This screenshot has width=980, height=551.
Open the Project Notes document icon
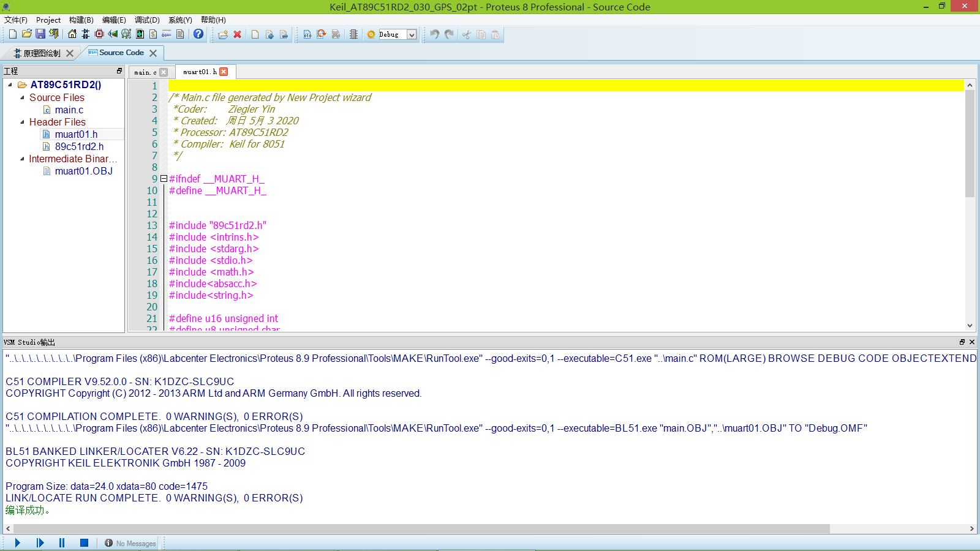click(x=180, y=34)
